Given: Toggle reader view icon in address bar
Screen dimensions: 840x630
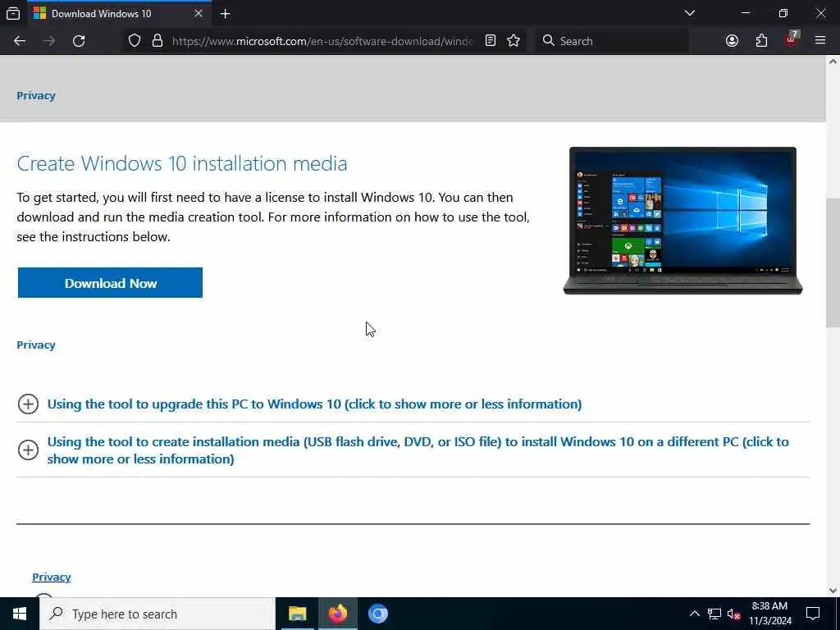Looking at the screenshot, I should [x=491, y=41].
